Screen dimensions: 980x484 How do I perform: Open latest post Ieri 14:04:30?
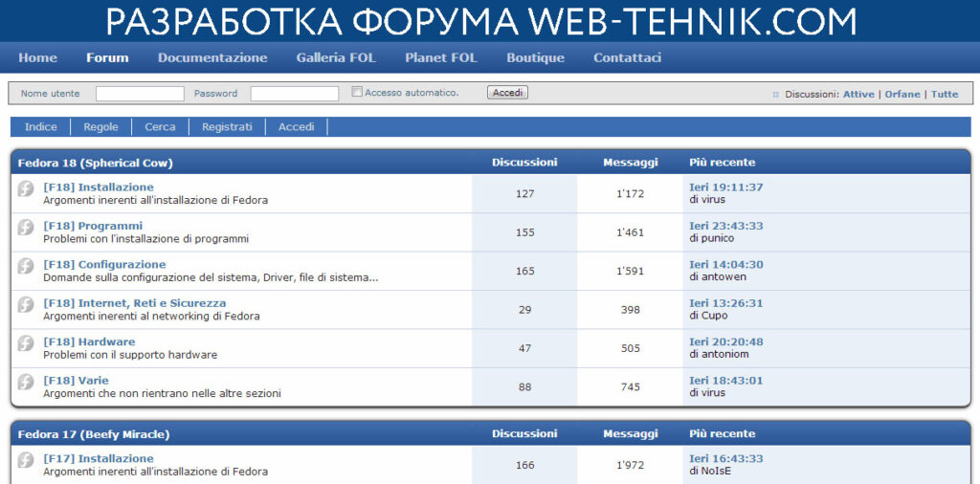725,265
